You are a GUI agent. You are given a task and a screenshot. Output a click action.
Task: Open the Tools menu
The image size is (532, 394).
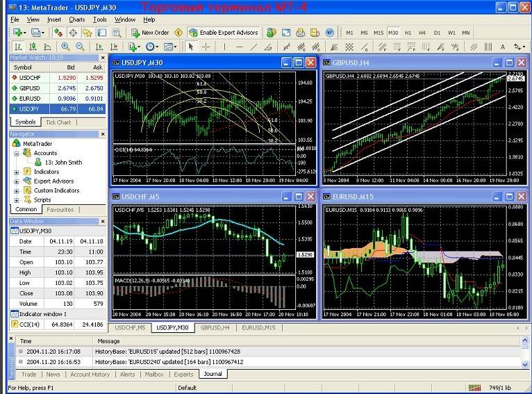(x=100, y=19)
